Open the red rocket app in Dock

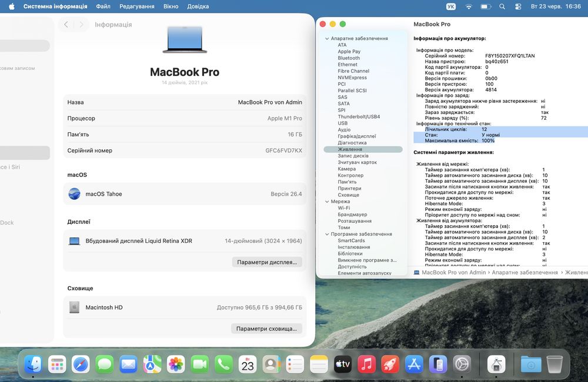390,364
